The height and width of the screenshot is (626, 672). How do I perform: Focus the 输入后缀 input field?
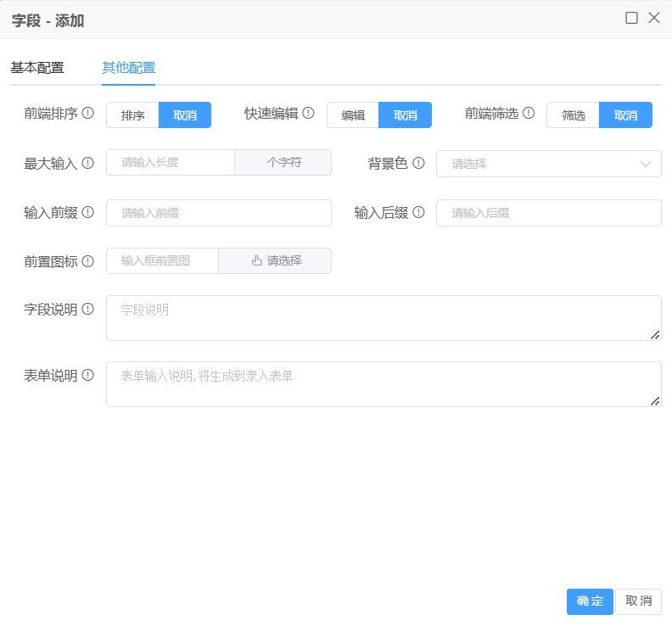pos(548,213)
